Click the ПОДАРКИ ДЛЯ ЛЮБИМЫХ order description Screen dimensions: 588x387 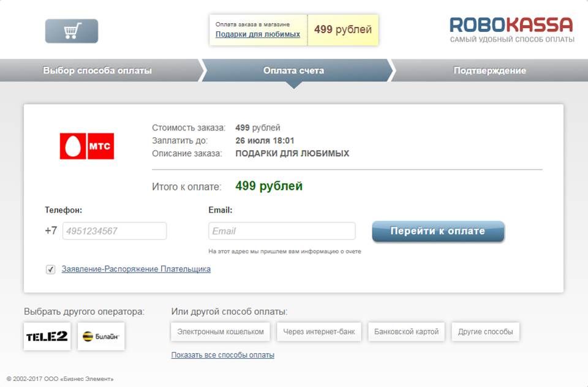point(292,153)
